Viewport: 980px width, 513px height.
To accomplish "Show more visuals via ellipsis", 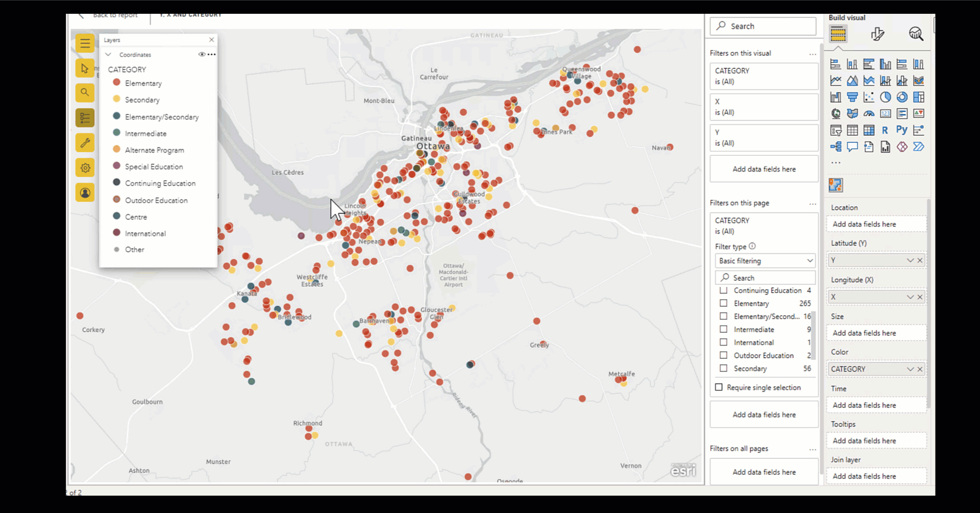I will [836, 163].
